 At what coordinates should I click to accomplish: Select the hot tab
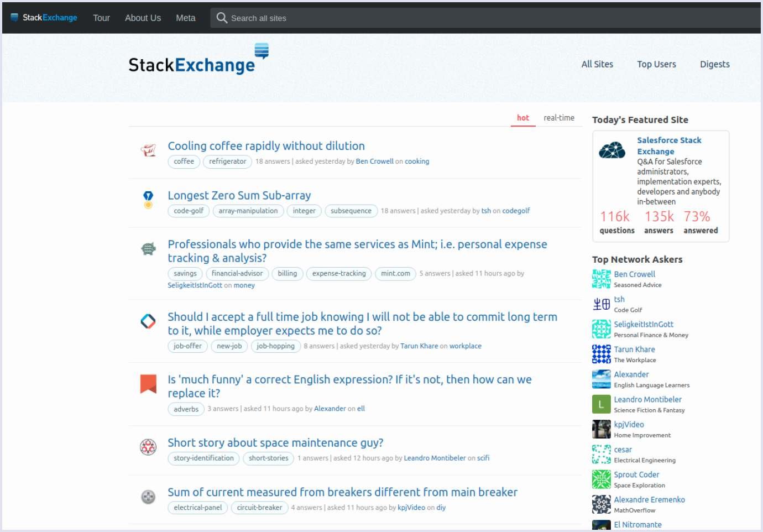coord(523,118)
